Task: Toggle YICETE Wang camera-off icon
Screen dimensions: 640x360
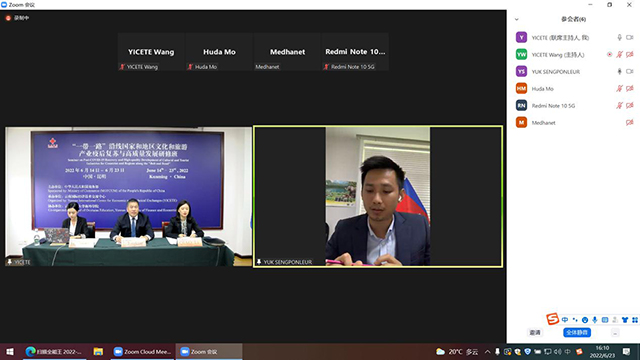Action: (x=629, y=54)
